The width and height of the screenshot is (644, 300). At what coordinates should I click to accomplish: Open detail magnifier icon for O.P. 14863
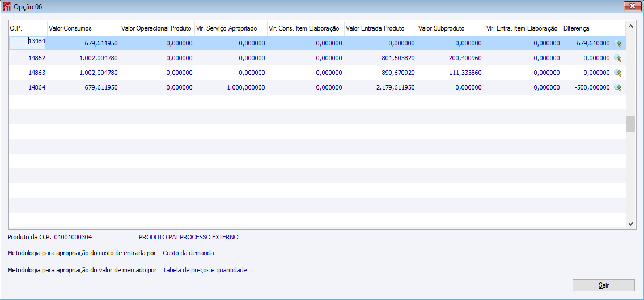point(617,73)
